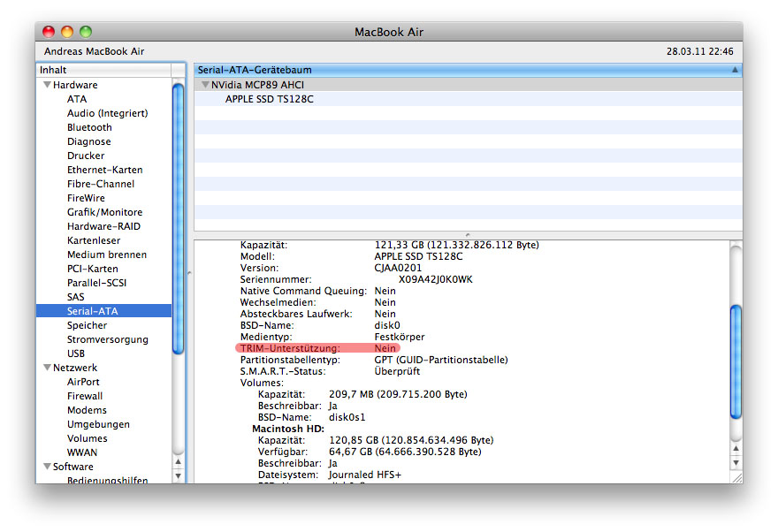Select Diagnose in the sidebar
Image resolution: width=778 pixels, height=532 pixels.
click(88, 141)
